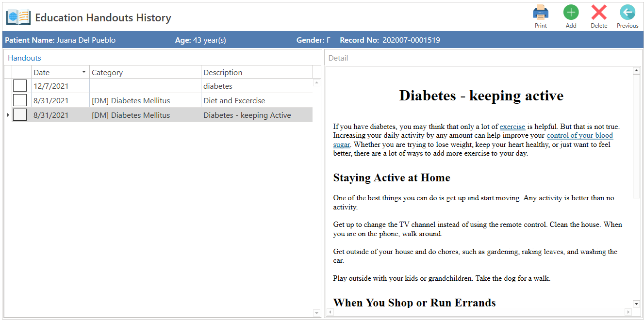
Task: Click the Date column header
Action: click(60, 72)
